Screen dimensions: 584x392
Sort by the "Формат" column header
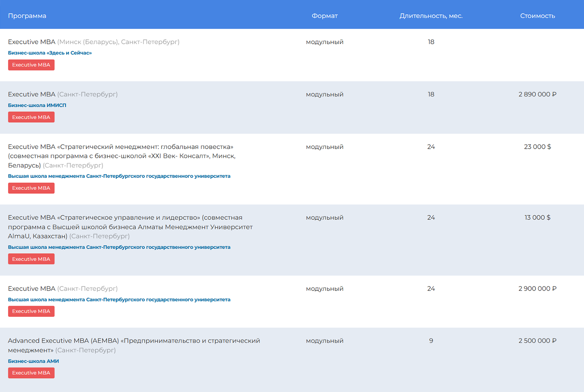pyautogui.click(x=324, y=16)
